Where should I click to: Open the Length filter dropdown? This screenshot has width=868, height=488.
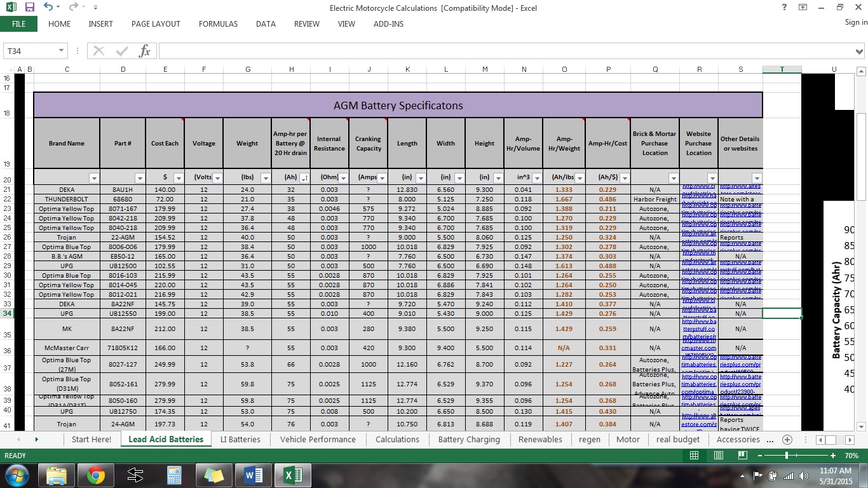[x=421, y=179]
